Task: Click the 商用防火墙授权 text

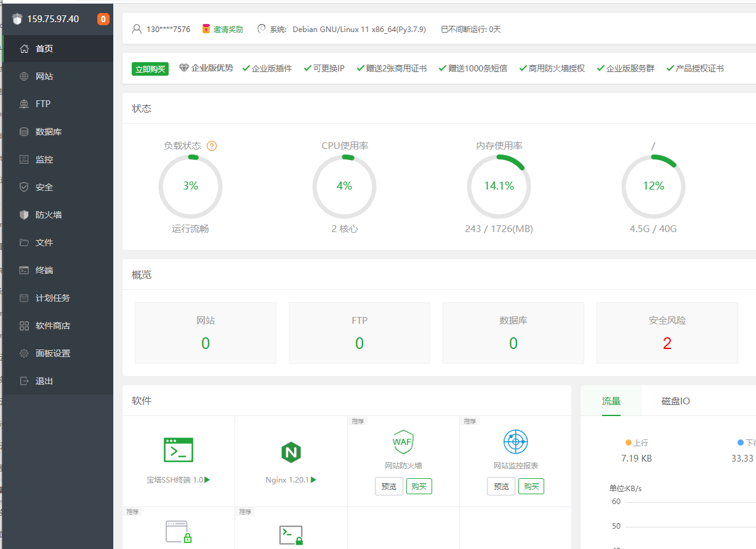Action: point(557,68)
